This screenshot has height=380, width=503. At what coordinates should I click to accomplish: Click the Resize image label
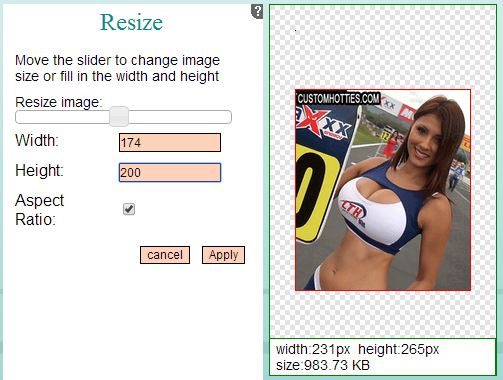coord(59,102)
